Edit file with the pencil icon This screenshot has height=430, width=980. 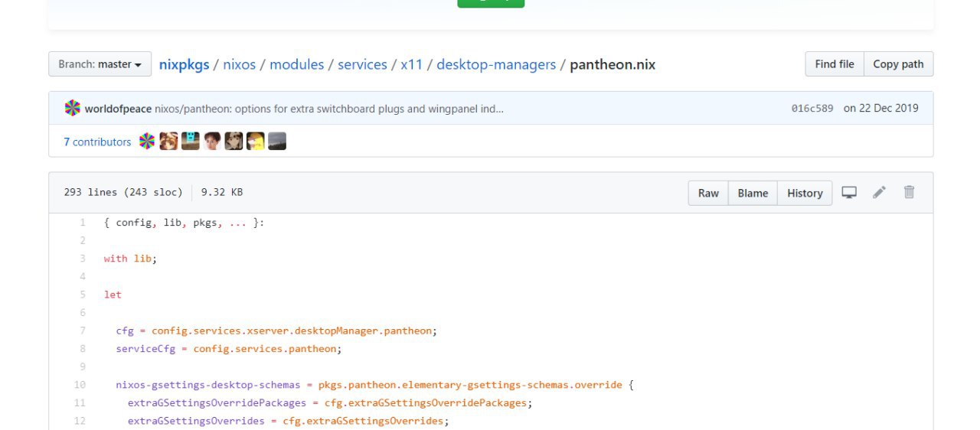point(879,192)
